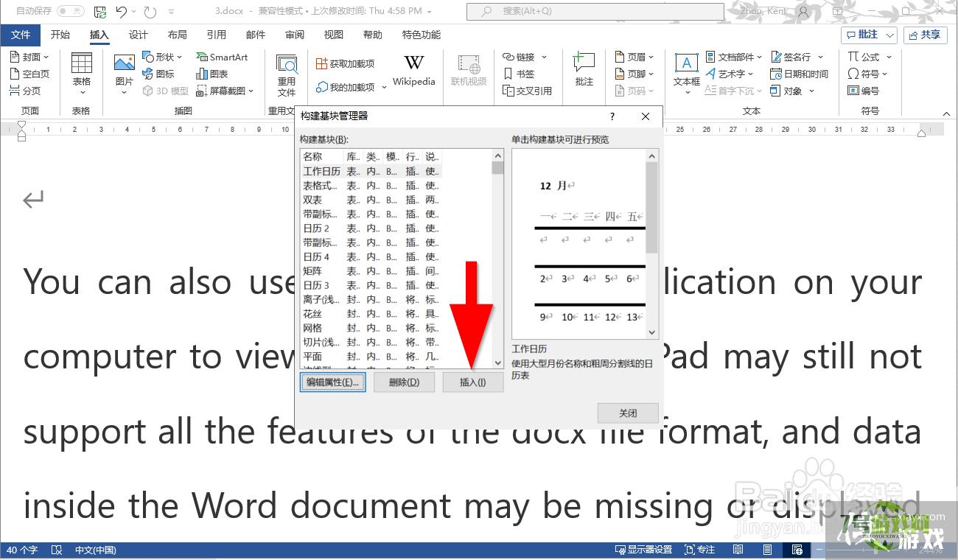Switch to the 引用 ribbon tab
The image size is (958, 560).
click(x=216, y=35)
